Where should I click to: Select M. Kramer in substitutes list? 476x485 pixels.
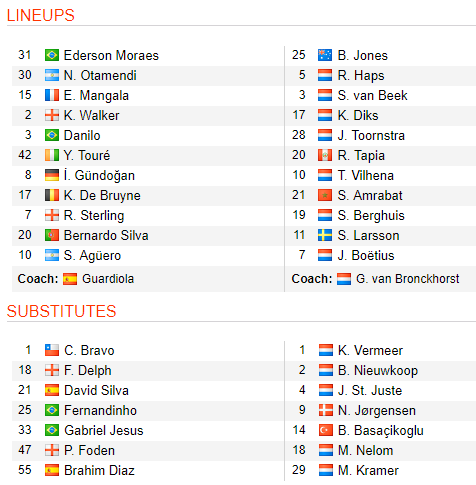[x=368, y=470]
